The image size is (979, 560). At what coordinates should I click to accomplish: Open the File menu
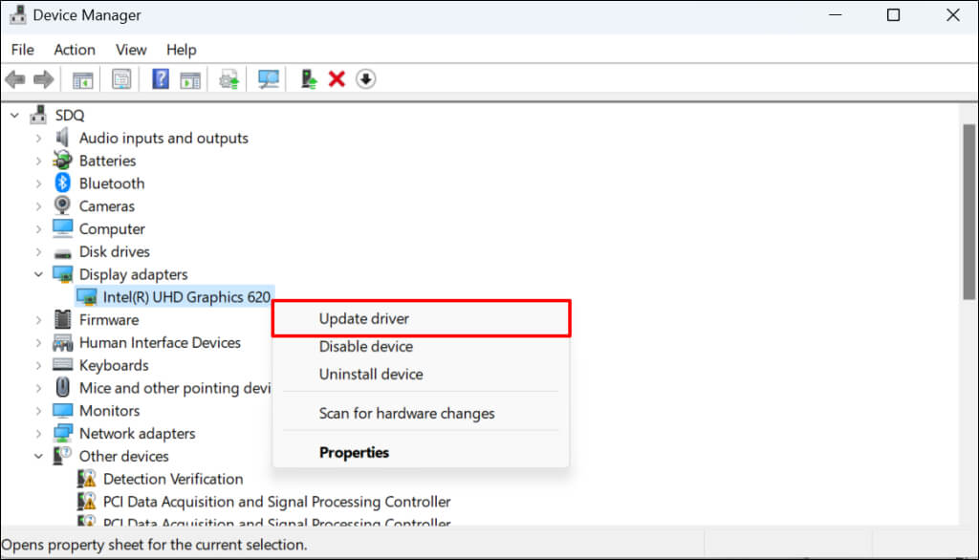click(x=23, y=50)
